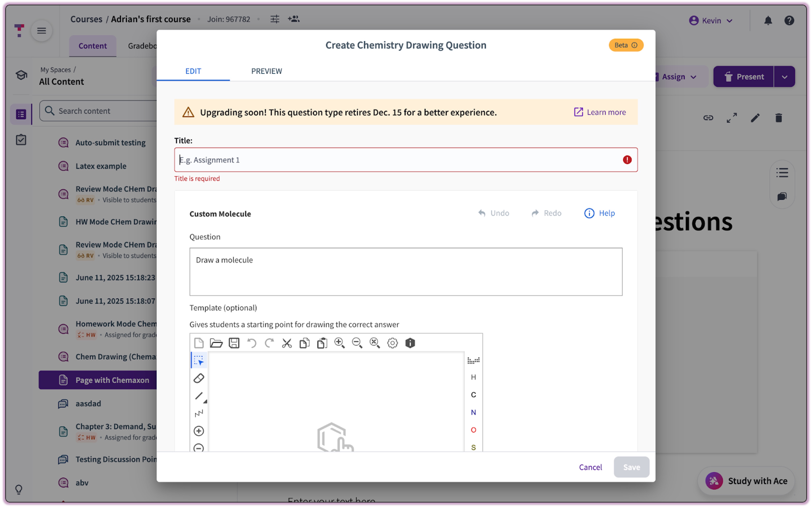
Task: Click the hexagon info icon in editor toolbar
Action: tap(410, 343)
